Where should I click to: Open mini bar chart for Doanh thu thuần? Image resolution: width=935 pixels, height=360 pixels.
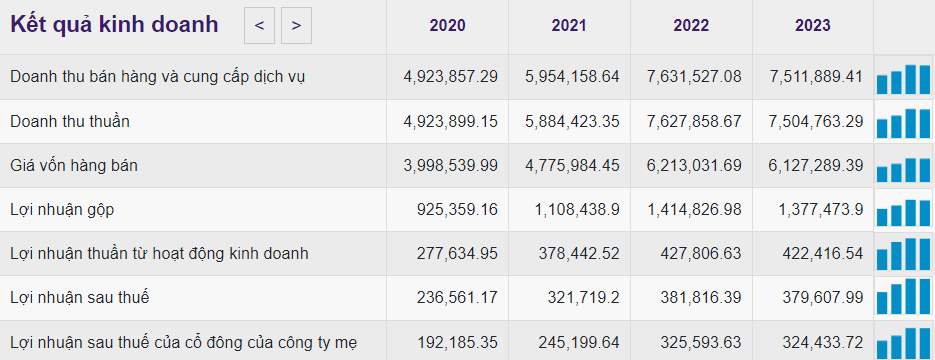[x=903, y=123]
